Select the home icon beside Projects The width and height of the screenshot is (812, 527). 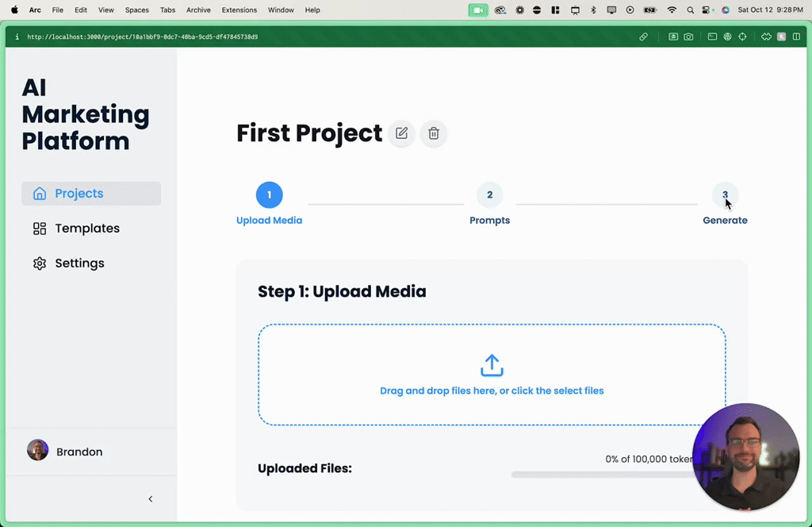[39, 193]
